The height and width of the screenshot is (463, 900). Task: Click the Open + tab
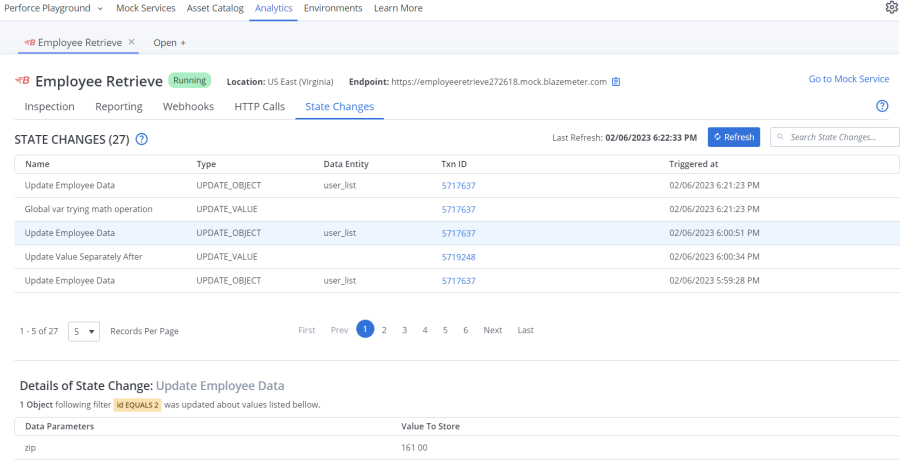click(x=169, y=42)
